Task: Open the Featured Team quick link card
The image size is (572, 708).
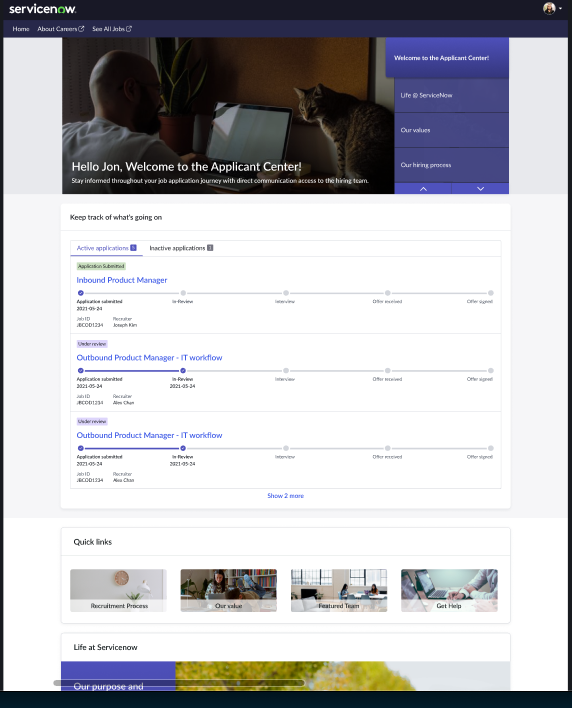Action: pos(339,591)
